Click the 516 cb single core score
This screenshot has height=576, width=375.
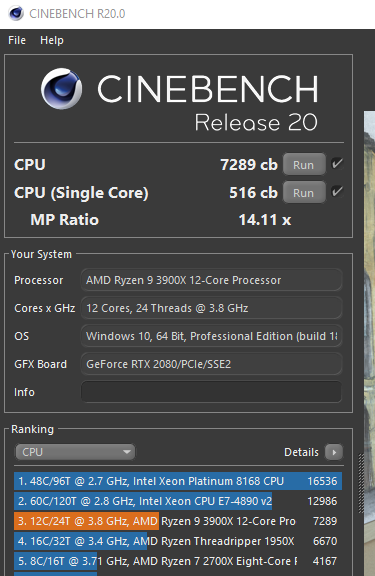coord(253,192)
